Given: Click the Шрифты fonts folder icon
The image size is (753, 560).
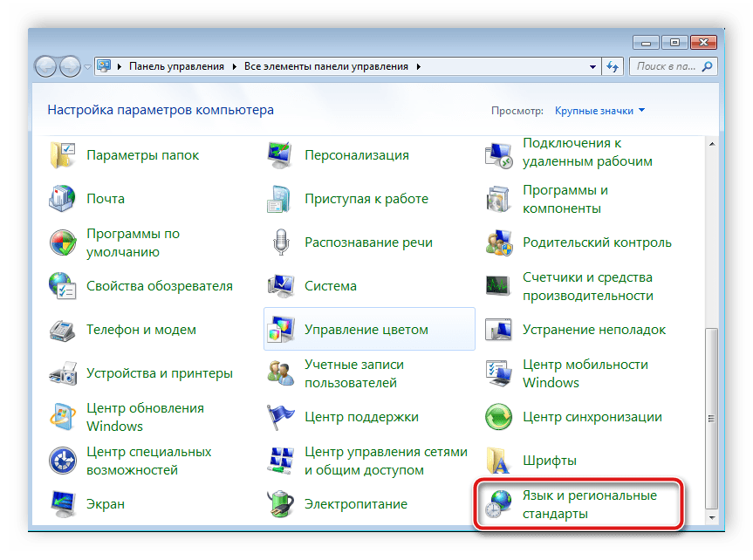Looking at the screenshot, I should pyautogui.click(x=498, y=461).
